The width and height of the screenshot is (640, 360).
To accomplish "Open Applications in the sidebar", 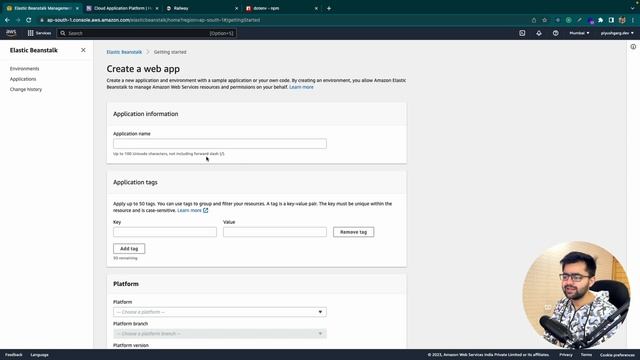I will (x=23, y=79).
